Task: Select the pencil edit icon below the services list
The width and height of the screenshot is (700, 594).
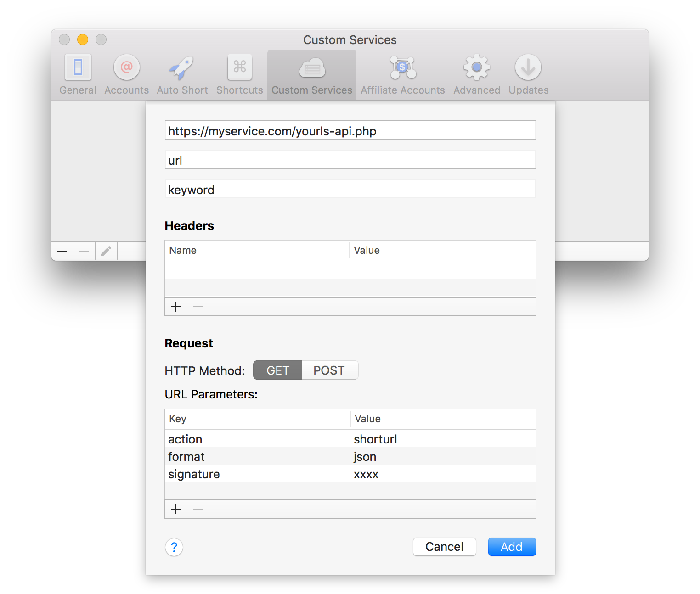Action: tap(106, 251)
